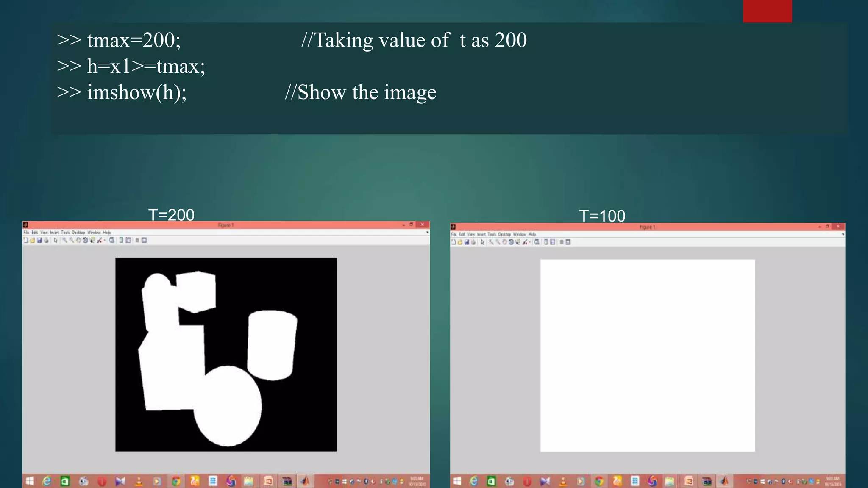Open Desktop menu in T=200 figure window
This screenshot has width=868, height=488.
(78, 232)
